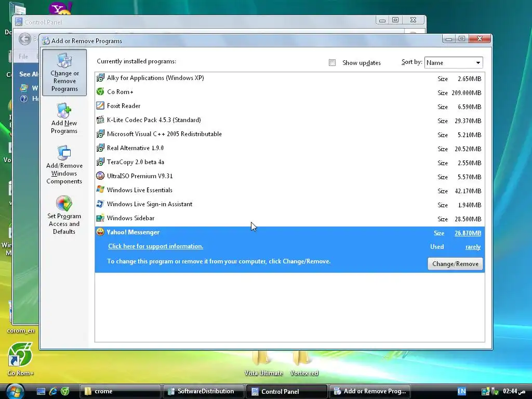Toggle the Show updates checkbox
This screenshot has width=532, height=399.
(x=332, y=63)
